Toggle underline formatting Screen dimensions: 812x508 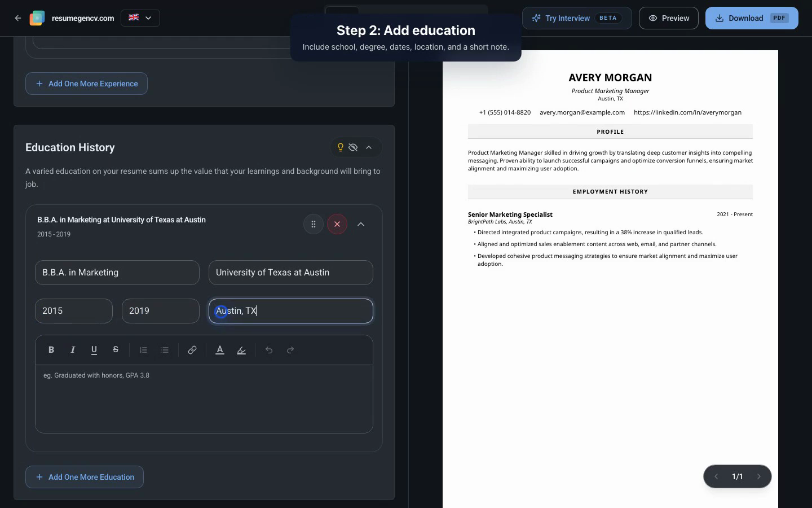click(94, 350)
